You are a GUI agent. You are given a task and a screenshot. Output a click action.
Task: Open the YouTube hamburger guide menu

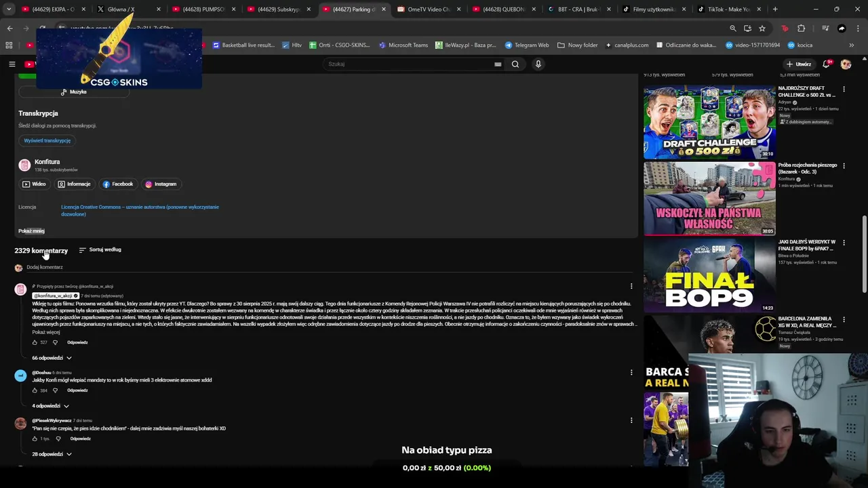tap(12, 64)
